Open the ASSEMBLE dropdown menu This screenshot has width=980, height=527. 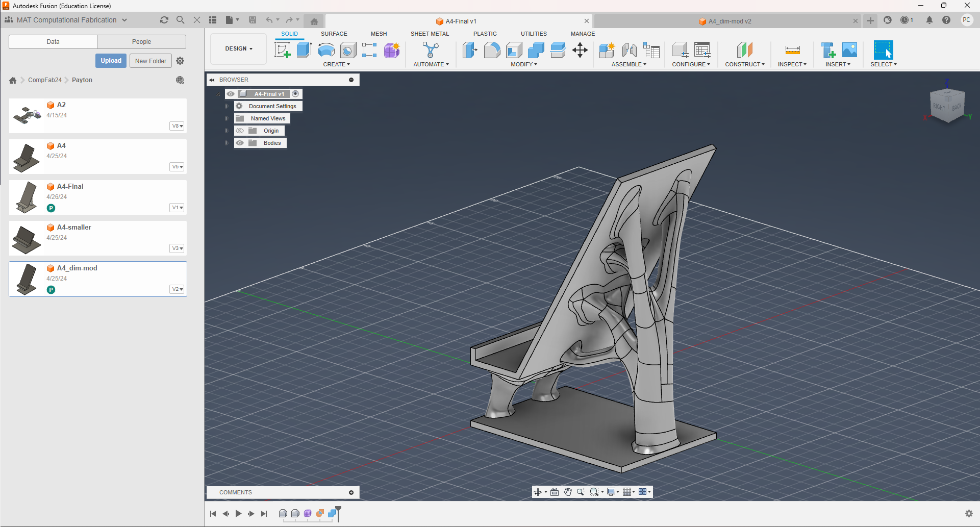[629, 64]
